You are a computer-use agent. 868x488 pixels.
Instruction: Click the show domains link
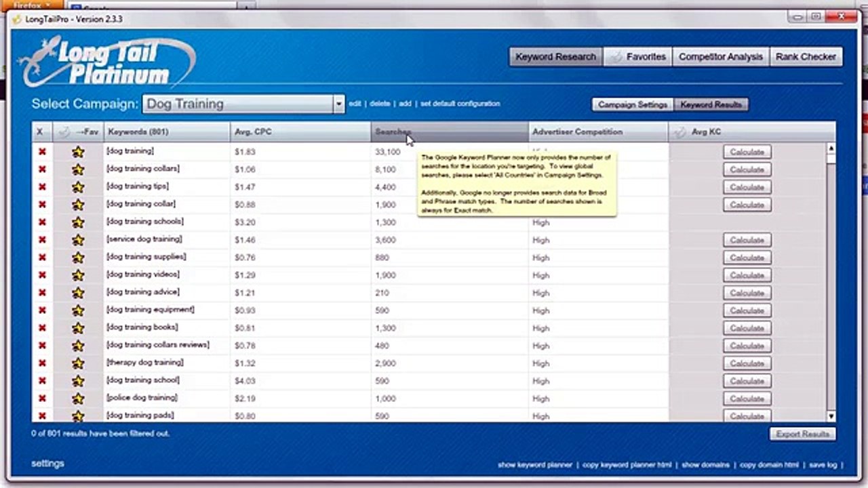[x=705, y=465]
